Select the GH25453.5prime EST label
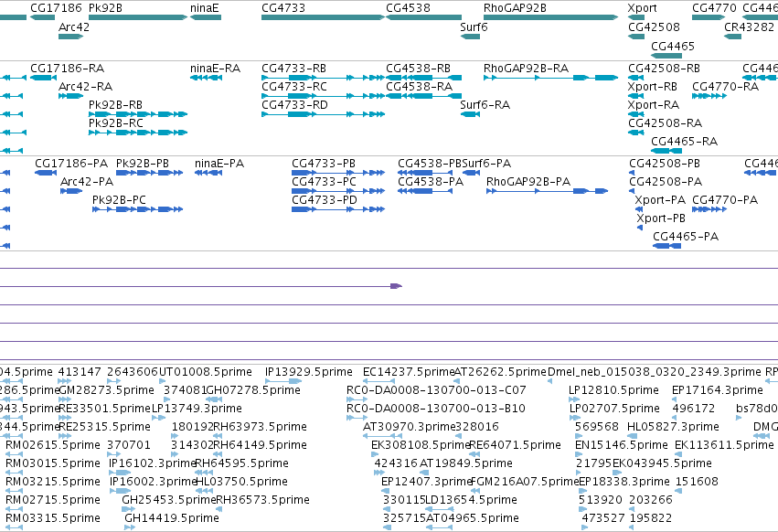Viewport: 778px width, 532px height. (169, 499)
